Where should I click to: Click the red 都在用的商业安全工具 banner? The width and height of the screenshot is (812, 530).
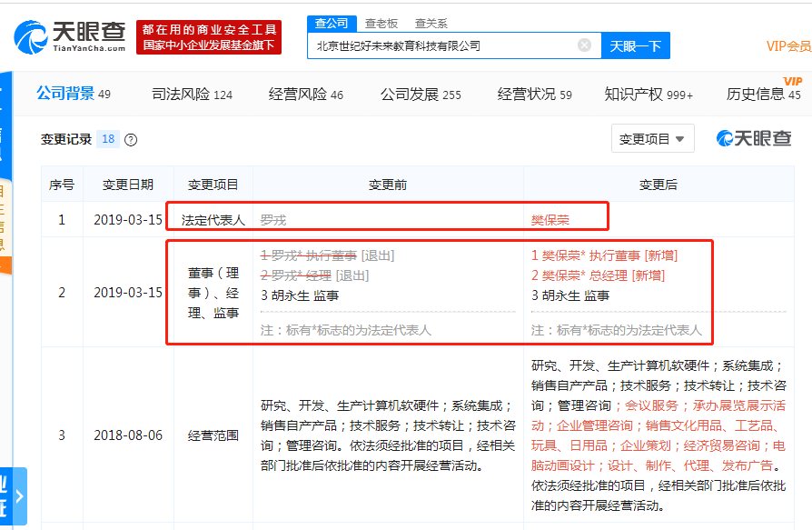[x=209, y=37]
